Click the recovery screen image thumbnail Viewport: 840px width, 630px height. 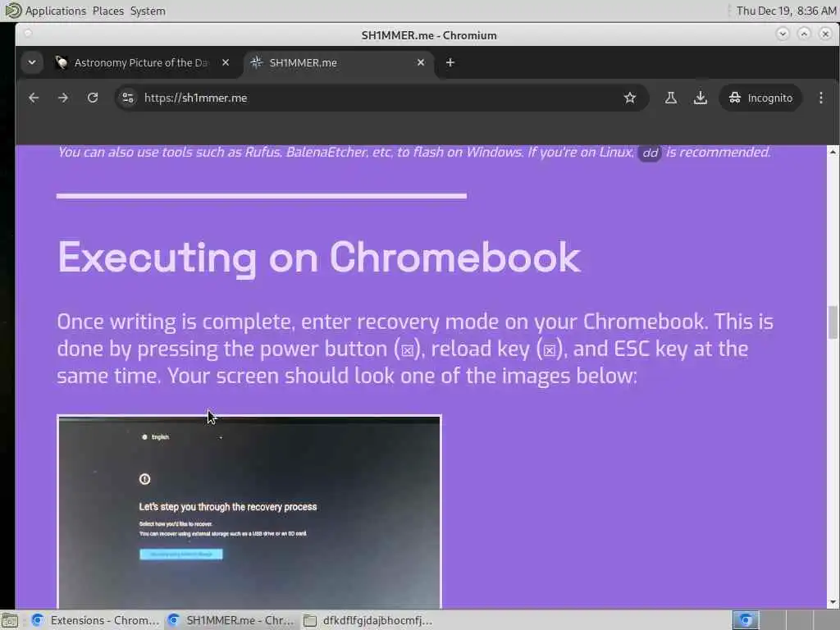pos(249,512)
